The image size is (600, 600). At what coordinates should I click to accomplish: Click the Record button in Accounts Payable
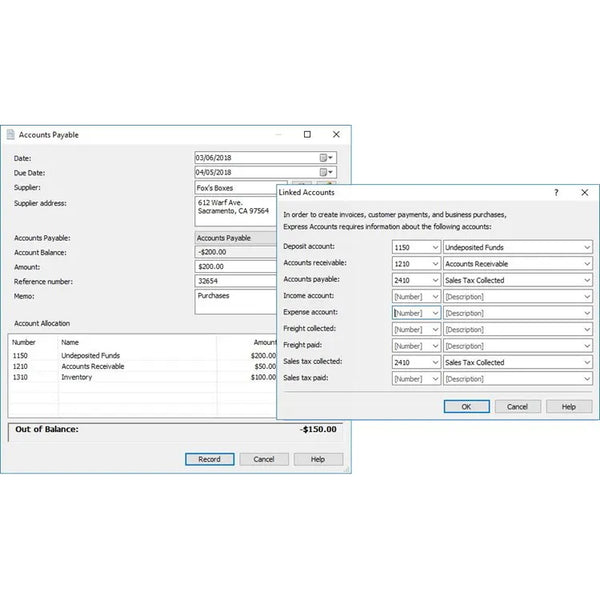tap(209, 459)
